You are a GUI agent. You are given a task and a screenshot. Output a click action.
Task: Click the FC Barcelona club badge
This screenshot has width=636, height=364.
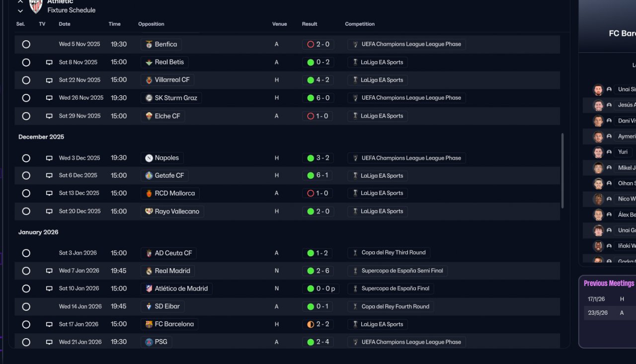coord(149,324)
